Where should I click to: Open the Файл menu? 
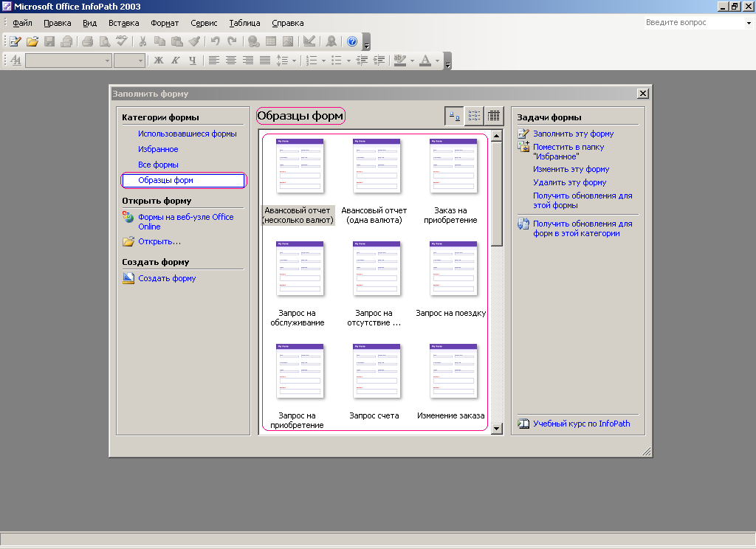[x=22, y=23]
